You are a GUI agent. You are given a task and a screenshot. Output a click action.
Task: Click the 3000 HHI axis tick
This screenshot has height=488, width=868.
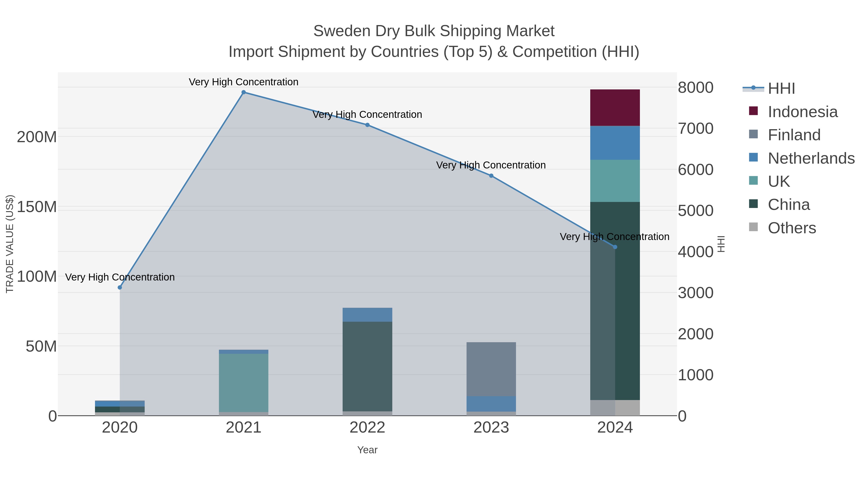[695, 293]
